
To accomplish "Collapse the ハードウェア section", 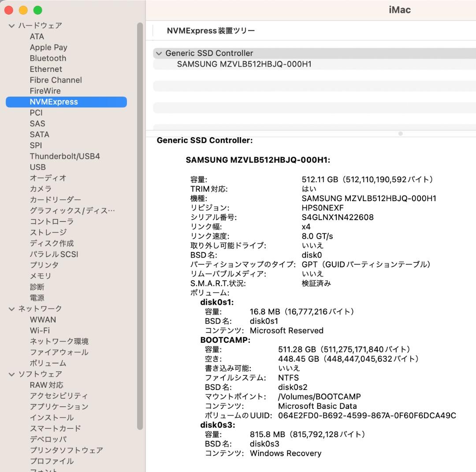I will click(x=11, y=26).
